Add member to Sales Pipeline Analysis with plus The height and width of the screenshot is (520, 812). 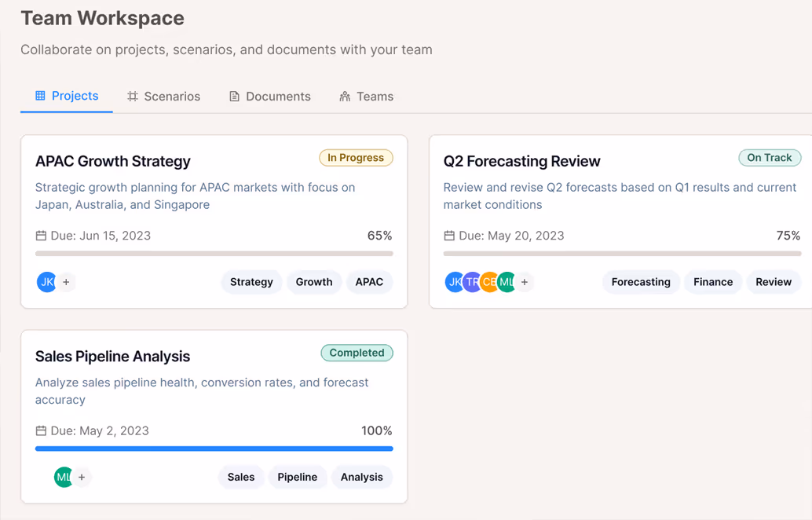(x=82, y=477)
